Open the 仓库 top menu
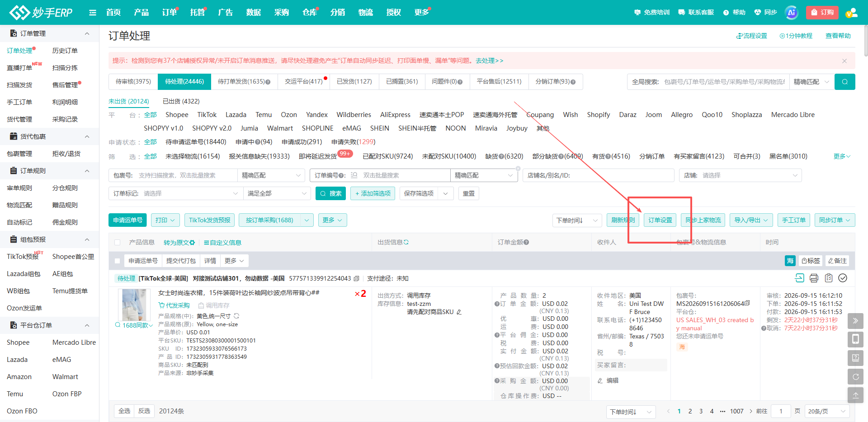This screenshot has height=422, width=868. (x=310, y=13)
